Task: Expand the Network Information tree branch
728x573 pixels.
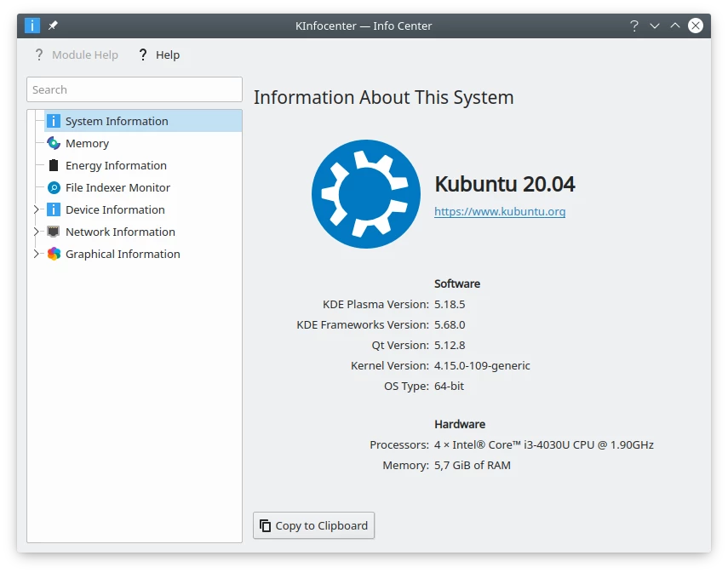Action: 35,232
